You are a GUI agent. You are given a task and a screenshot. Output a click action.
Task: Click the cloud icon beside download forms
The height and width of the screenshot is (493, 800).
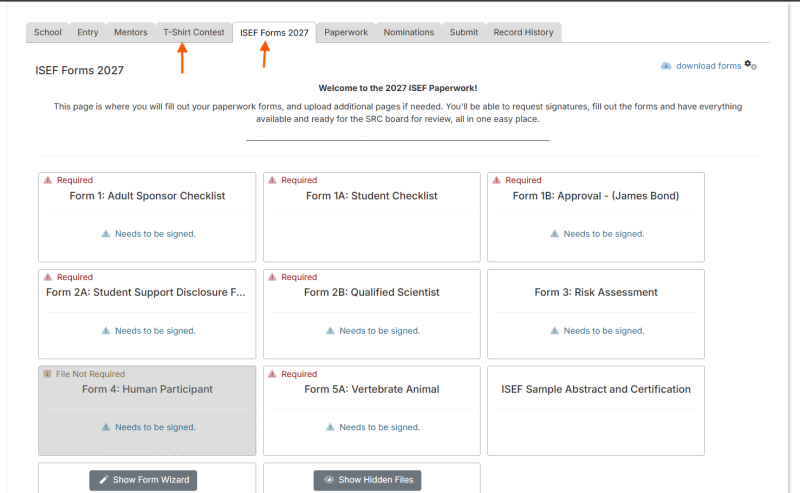(x=666, y=66)
